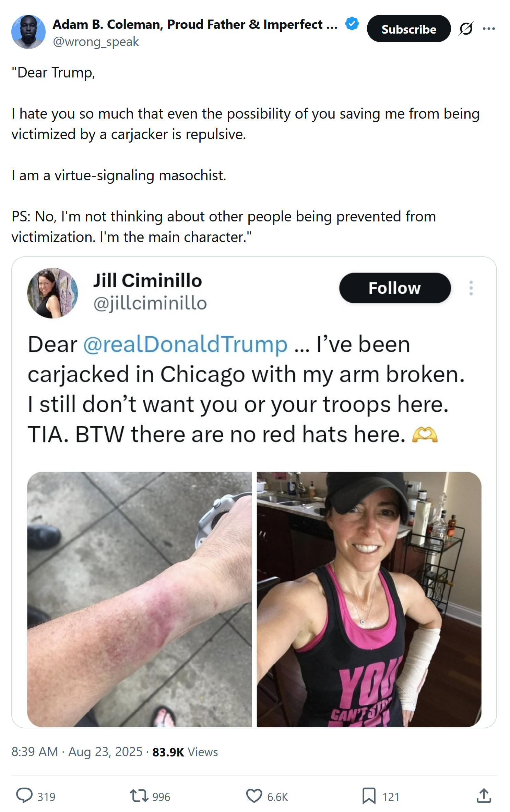Open Adam B. Coleman's profile picture
510x812 pixels.
[28, 32]
